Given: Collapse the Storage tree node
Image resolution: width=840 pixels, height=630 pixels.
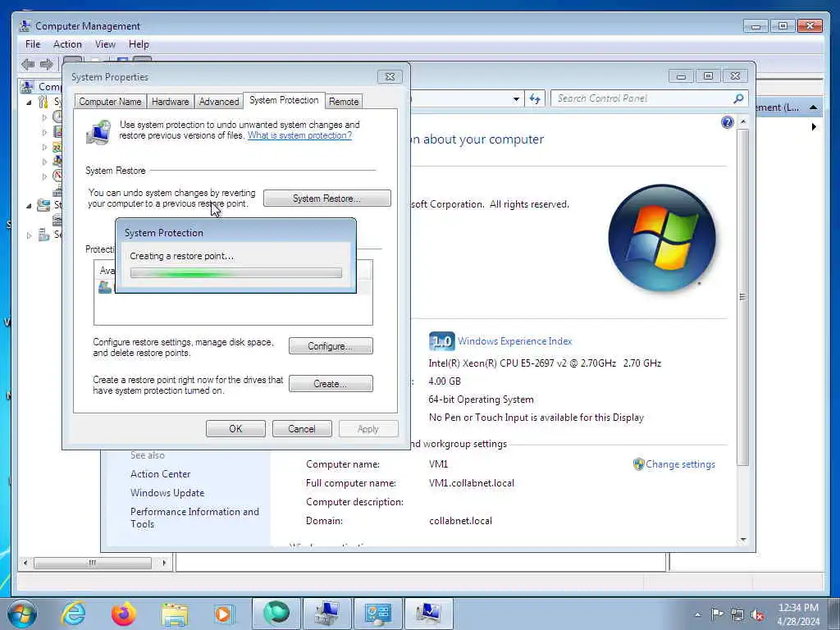Looking at the screenshot, I should [29, 205].
